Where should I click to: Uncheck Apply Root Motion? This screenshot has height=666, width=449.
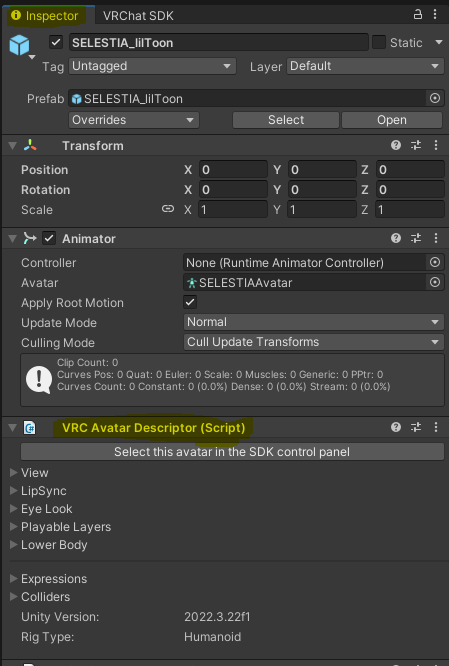coord(190,302)
